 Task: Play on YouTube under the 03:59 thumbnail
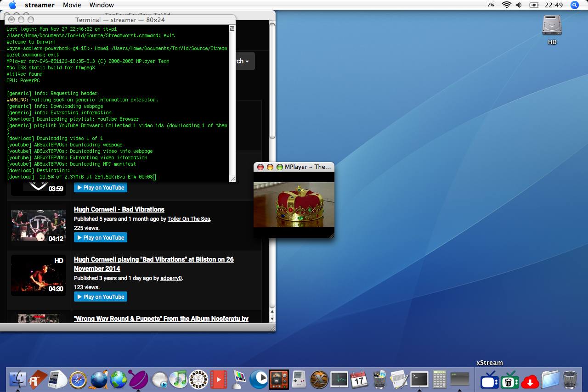pyautogui.click(x=101, y=187)
